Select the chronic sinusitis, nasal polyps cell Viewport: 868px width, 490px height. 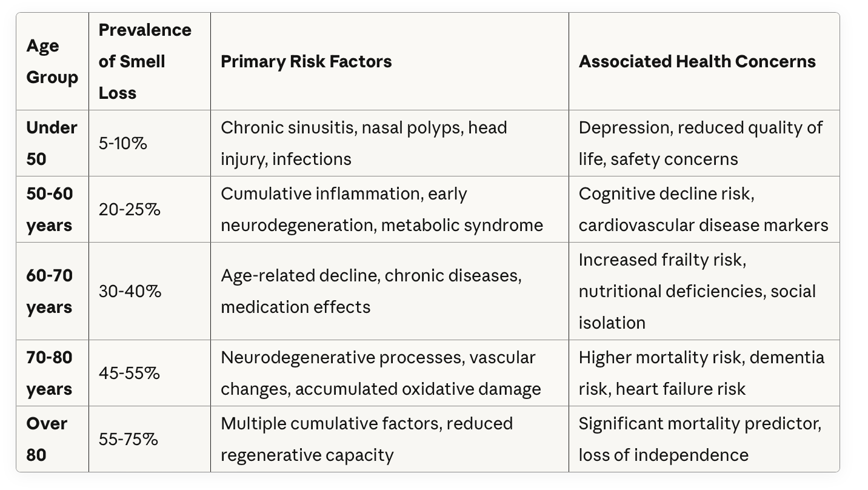point(364,143)
